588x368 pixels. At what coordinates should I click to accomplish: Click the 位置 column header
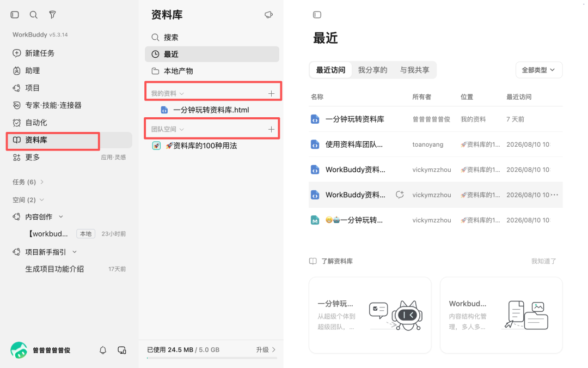pyautogui.click(x=467, y=97)
